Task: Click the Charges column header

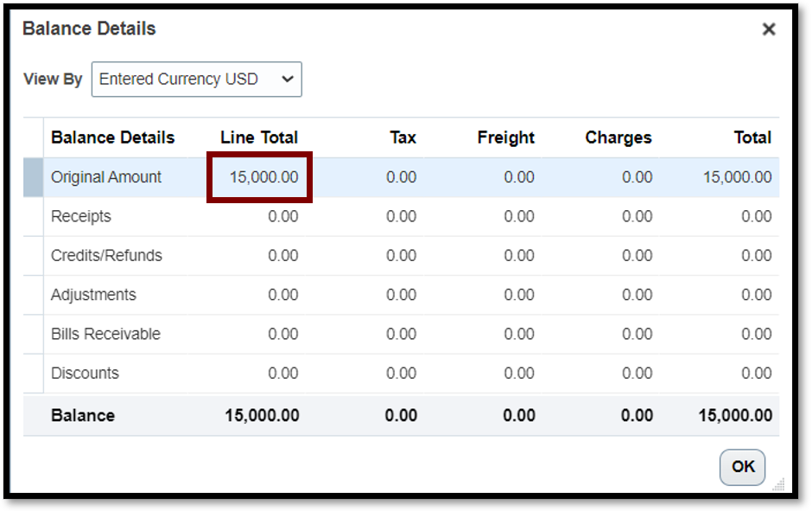Action: [x=619, y=137]
